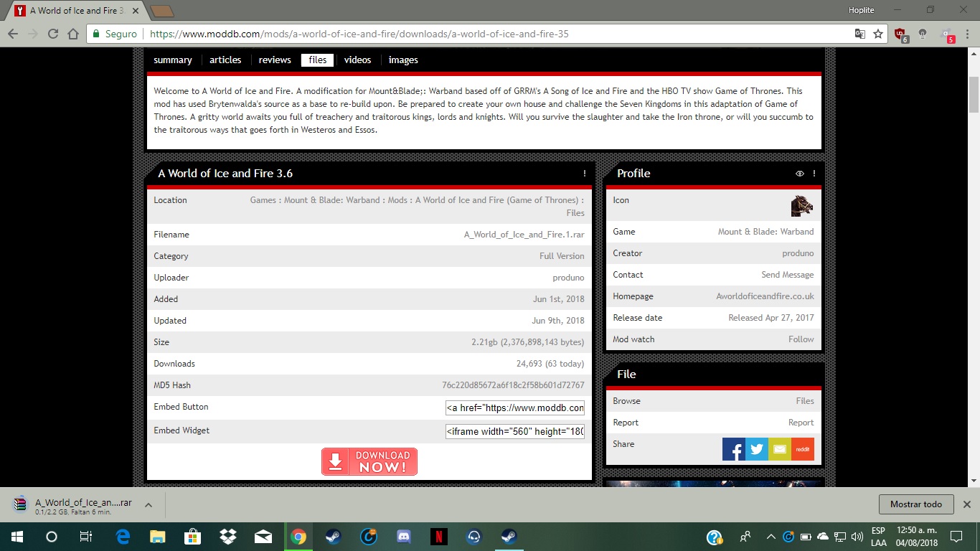
Task: Open the extension with red 5 badge
Action: coord(947,34)
